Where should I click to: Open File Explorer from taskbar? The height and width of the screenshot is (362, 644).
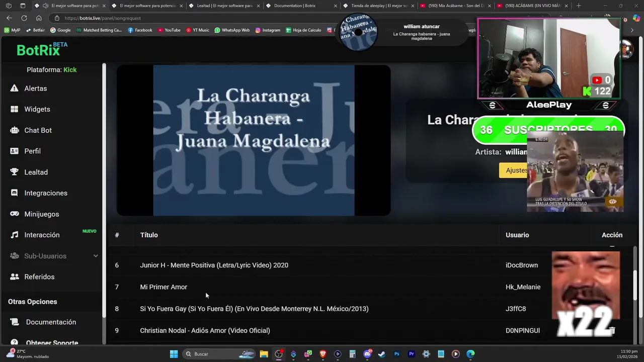coord(264,354)
